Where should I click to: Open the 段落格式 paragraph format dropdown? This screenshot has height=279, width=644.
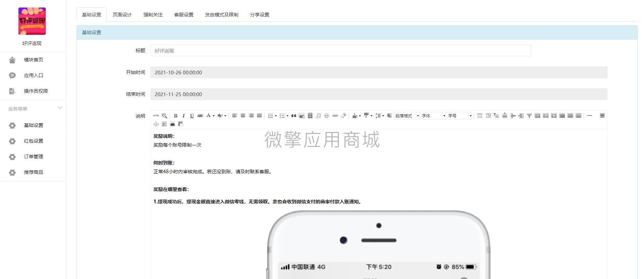[x=407, y=116]
